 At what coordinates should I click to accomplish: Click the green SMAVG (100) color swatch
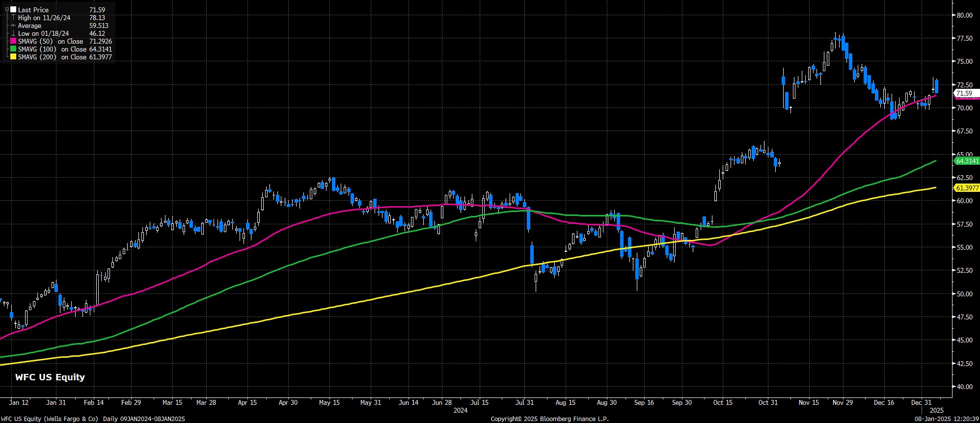[14, 49]
